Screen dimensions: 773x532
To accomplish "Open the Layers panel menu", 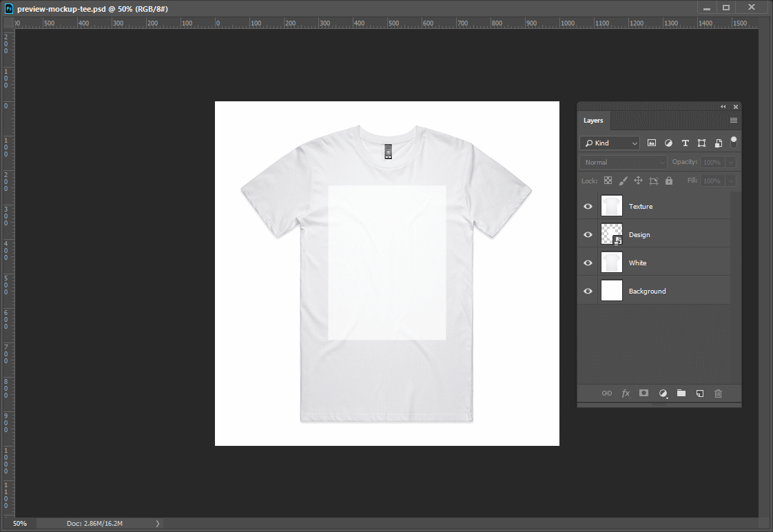I will (x=733, y=120).
